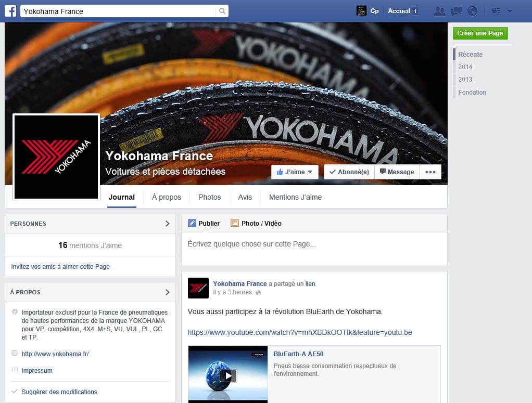Open the BluEarth YouTube link
This screenshot has height=403, width=532.
click(299, 332)
